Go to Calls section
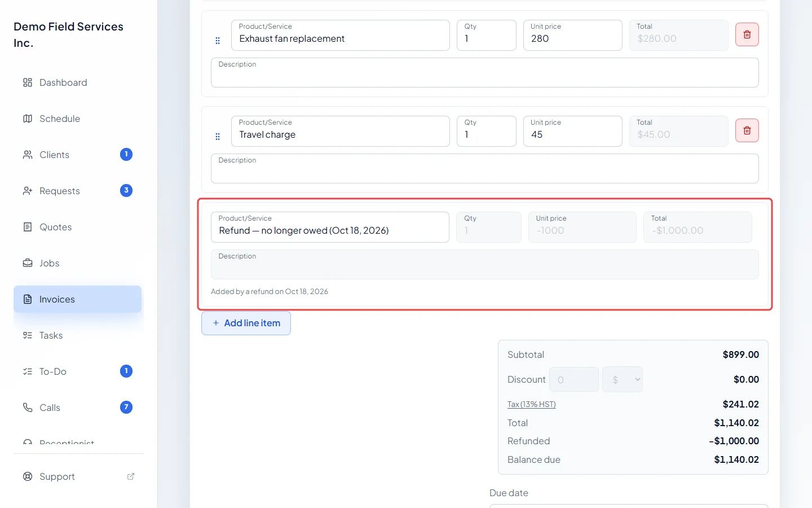Image resolution: width=812 pixels, height=508 pixels. pos(77,408)
